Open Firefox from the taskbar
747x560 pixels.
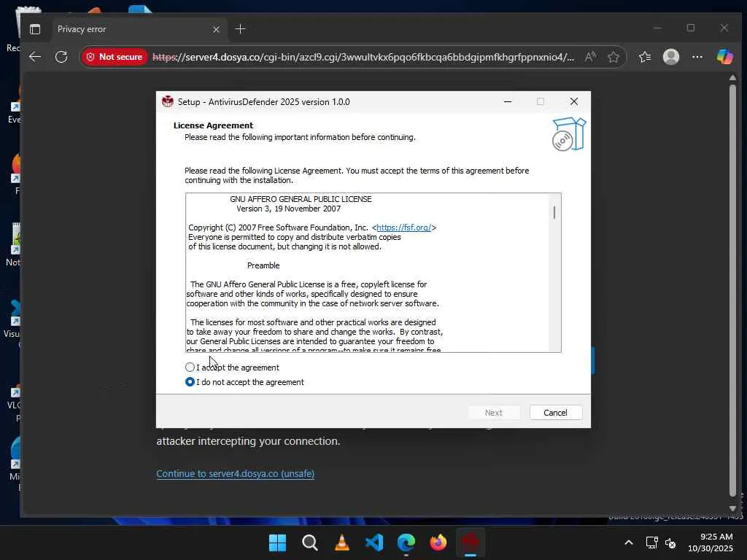point(438,542)
